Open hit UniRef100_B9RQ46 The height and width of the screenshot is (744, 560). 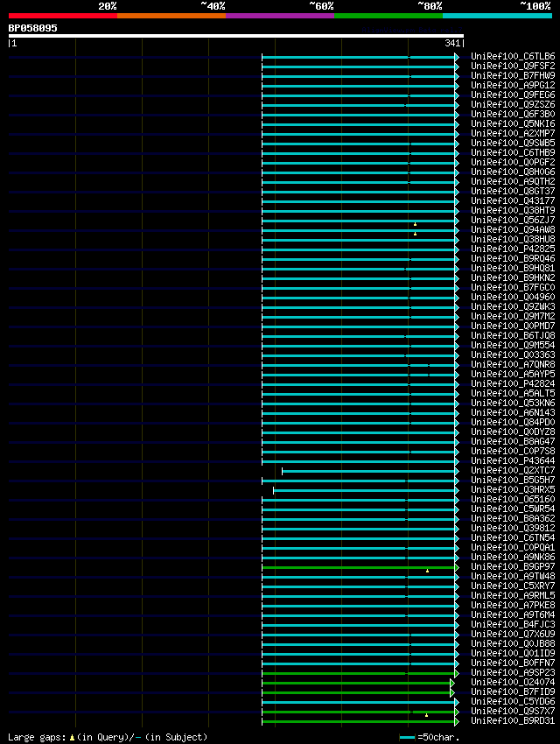[513, 258]
